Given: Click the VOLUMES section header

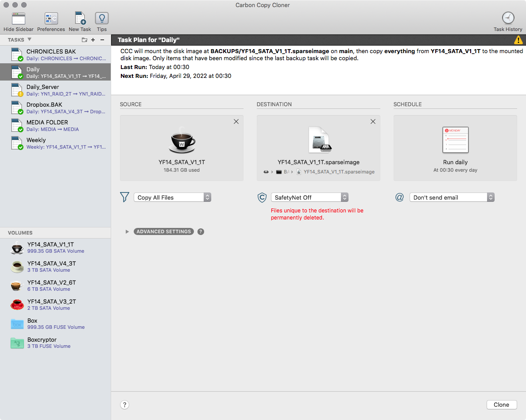Looking at the screenshot, I should [20, 233].
